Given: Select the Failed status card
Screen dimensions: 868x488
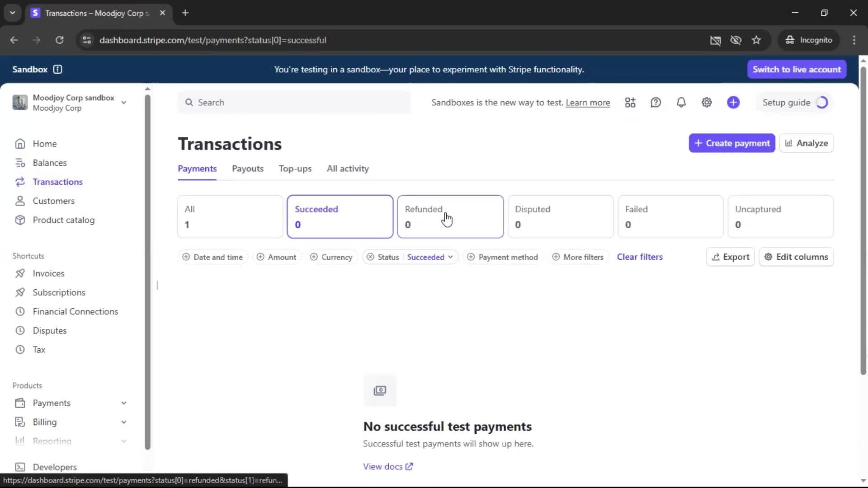Looking at the screenshot, I should 670,216.
